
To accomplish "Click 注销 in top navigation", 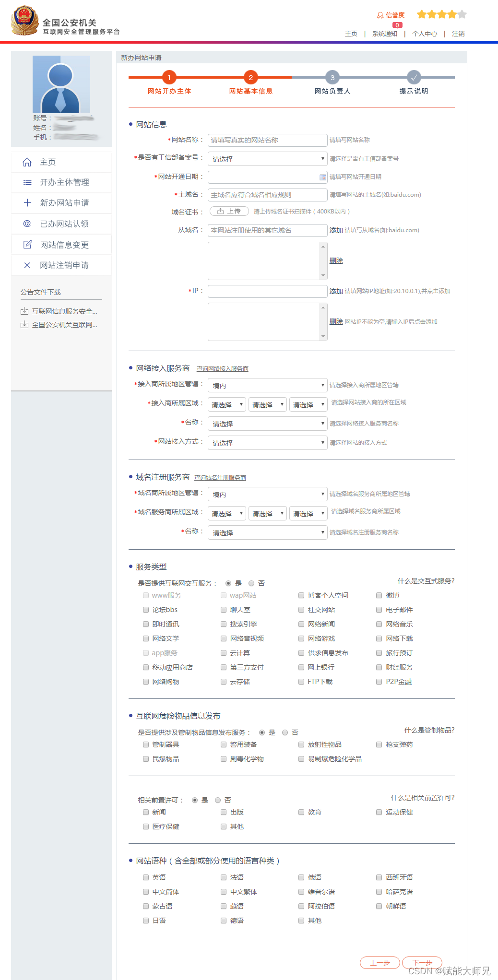I will click(x=458, y=34).
